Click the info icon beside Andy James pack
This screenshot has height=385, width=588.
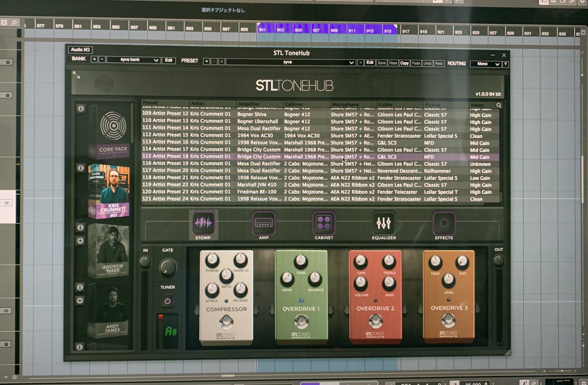click(x=80, y=287)
